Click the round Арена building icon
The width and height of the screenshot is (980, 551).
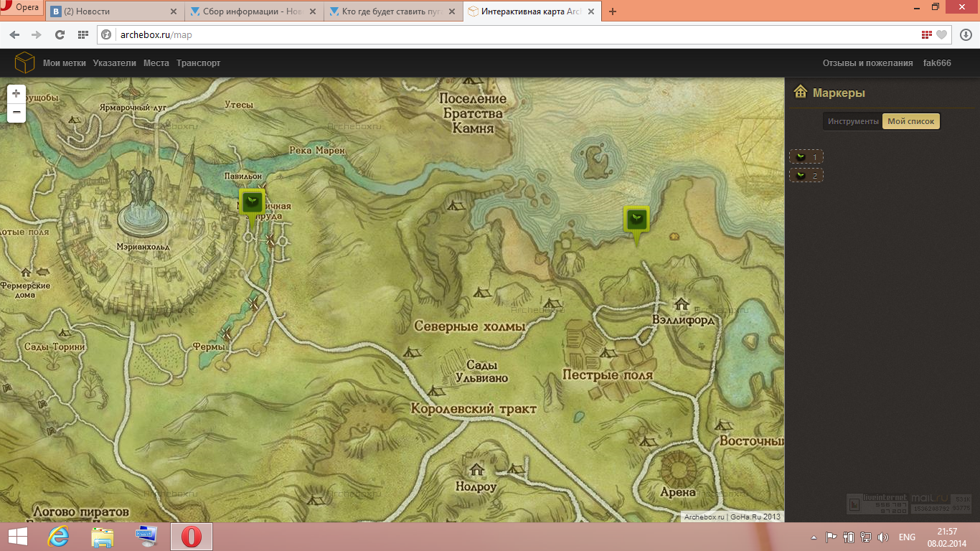tap(677, 468)
